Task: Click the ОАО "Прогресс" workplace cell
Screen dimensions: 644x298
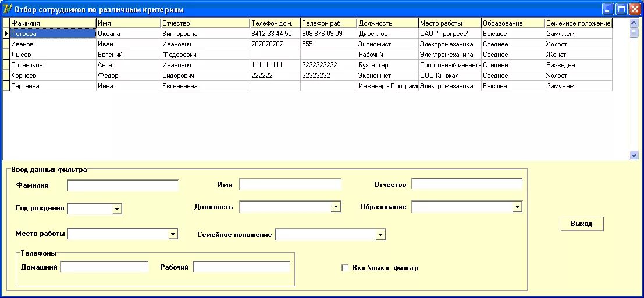Action: click(450, 34)
